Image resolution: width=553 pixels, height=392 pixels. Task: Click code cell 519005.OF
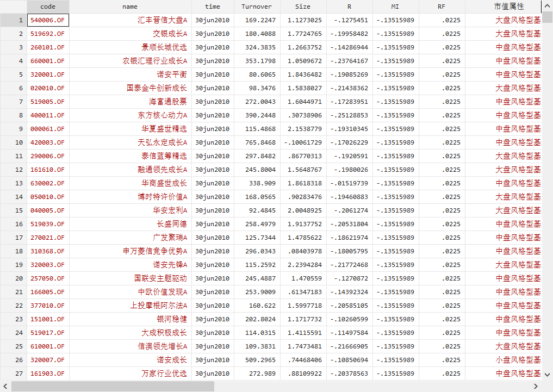pyautogui.click(x=48, y=102)
